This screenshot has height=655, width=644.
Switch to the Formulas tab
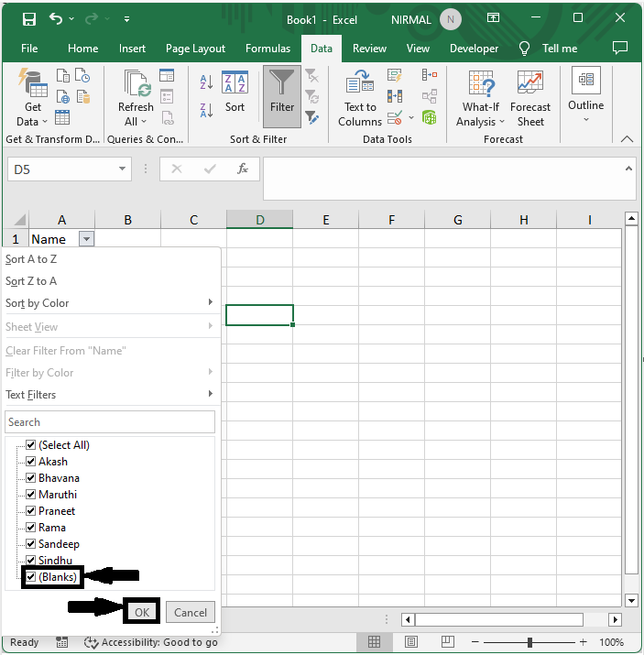pos(267,49)
